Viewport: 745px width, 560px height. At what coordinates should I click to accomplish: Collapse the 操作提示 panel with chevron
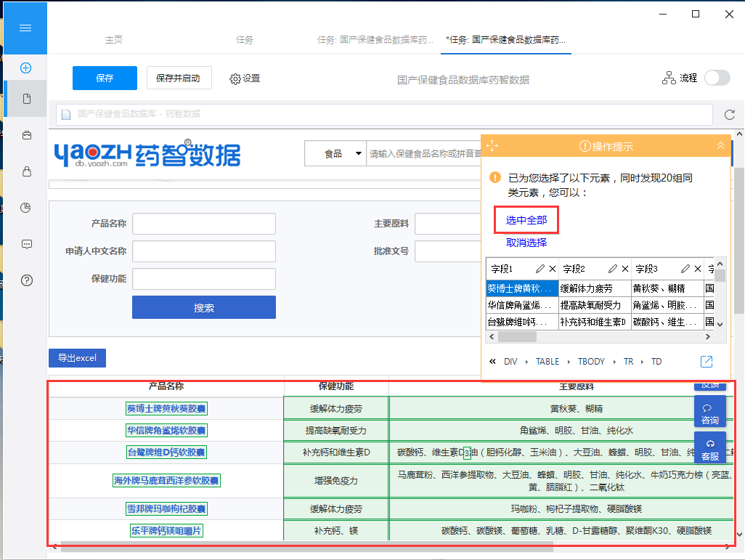click(720, 145)
